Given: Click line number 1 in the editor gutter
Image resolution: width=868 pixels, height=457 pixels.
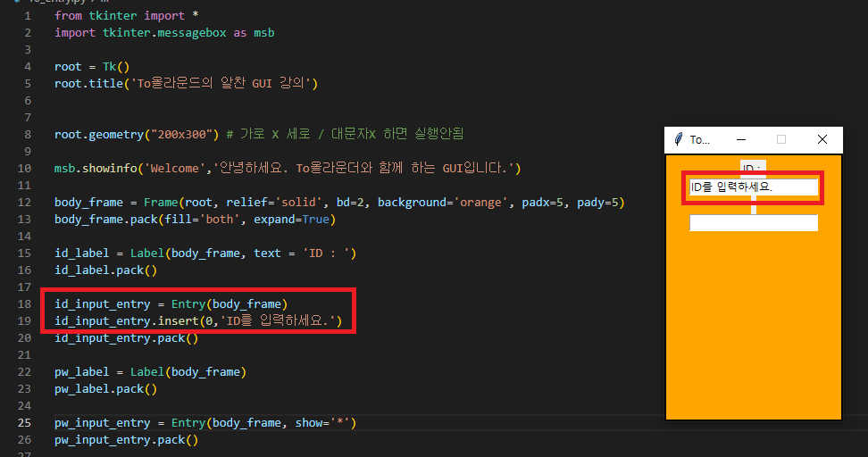Looking at the screenshot, I should [x=28, y=16].
